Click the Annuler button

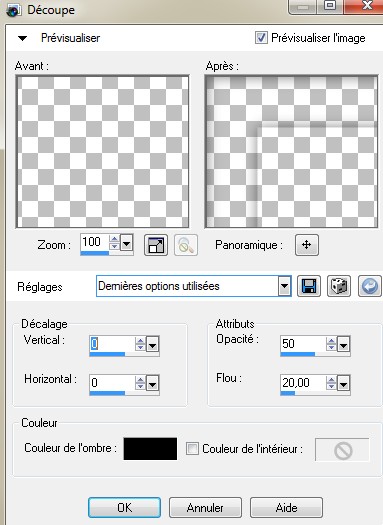tap(205, 508)
